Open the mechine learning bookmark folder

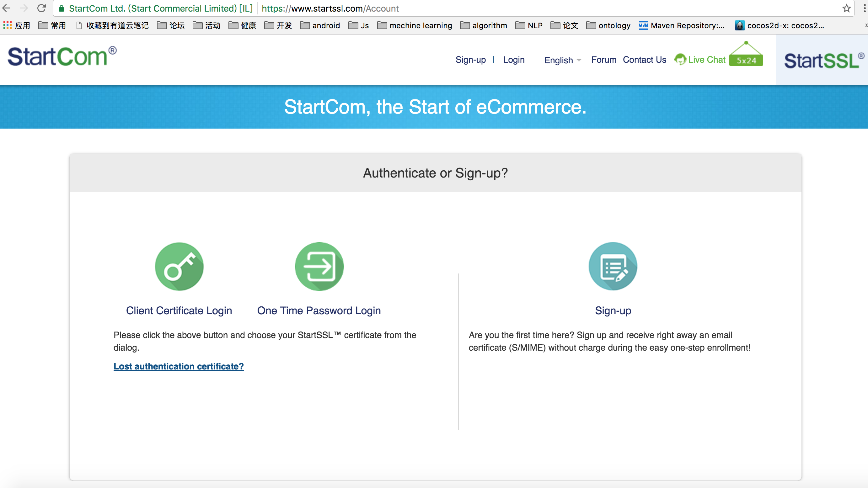click(415, 26)
